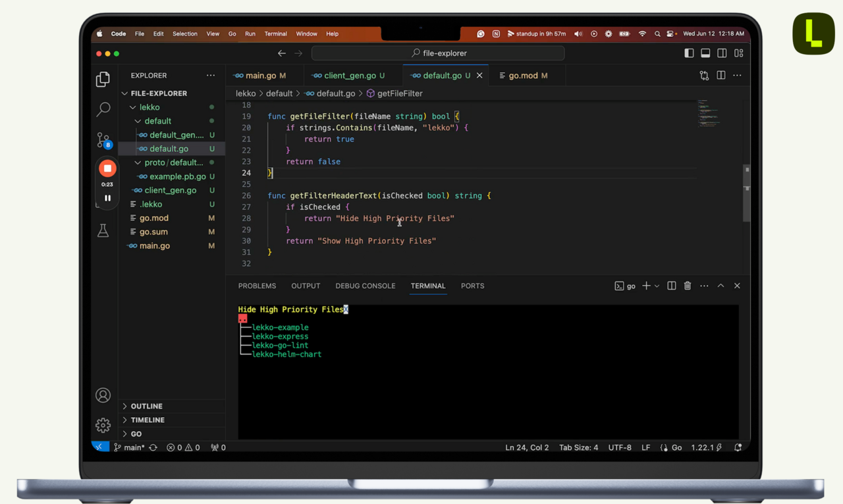The height and width of the screenshot is (504, 843).
Task: Switch to the main.go tab
Action: coord(261,76)
